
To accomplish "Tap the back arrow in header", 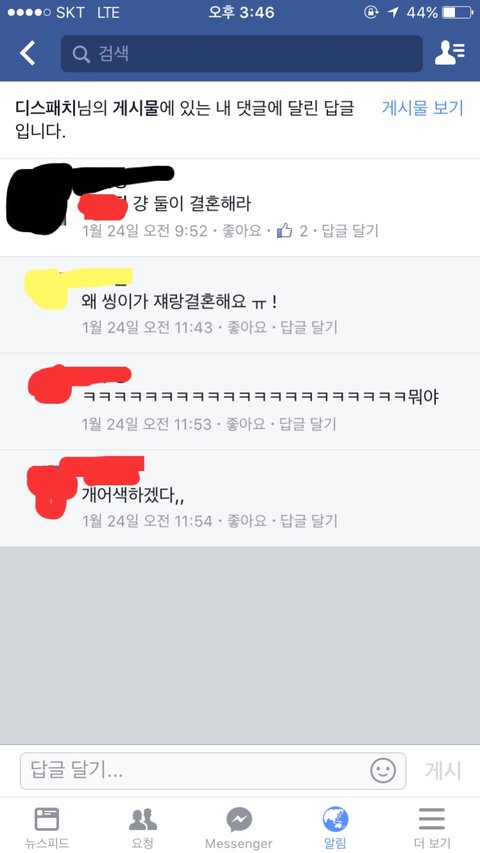I will point(27,53).
